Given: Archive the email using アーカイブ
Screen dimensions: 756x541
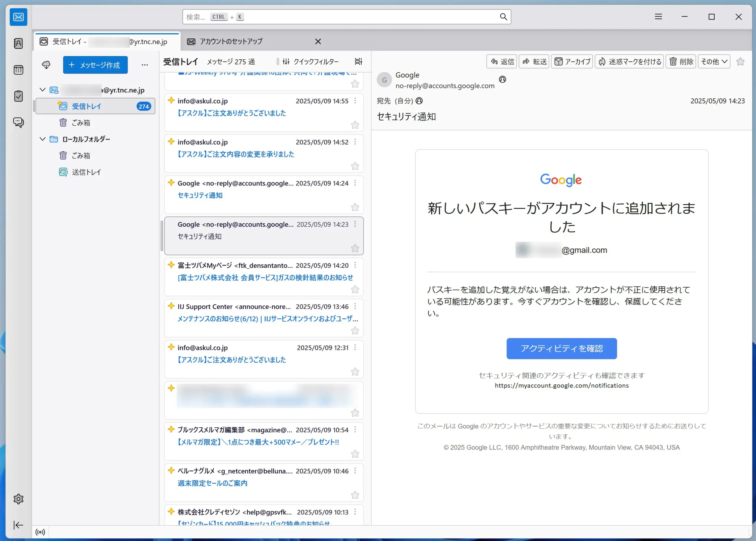Looking at the screenshot, I should (x=572, y=61).
